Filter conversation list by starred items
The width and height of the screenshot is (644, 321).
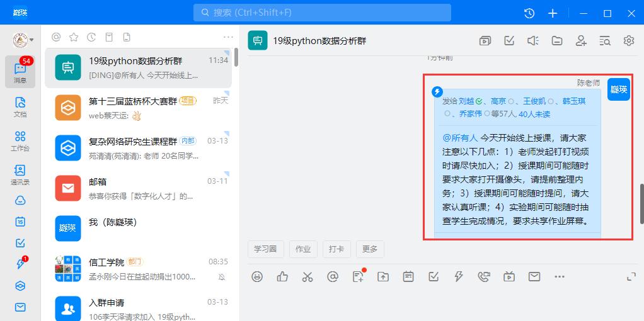[74, 37]
